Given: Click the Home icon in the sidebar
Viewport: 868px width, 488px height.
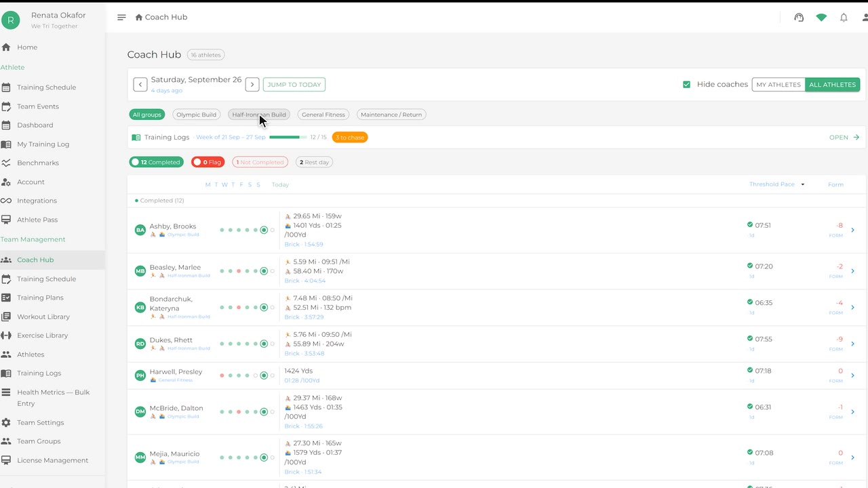Looking at the screenshot, I should click(x=6, y=47).
